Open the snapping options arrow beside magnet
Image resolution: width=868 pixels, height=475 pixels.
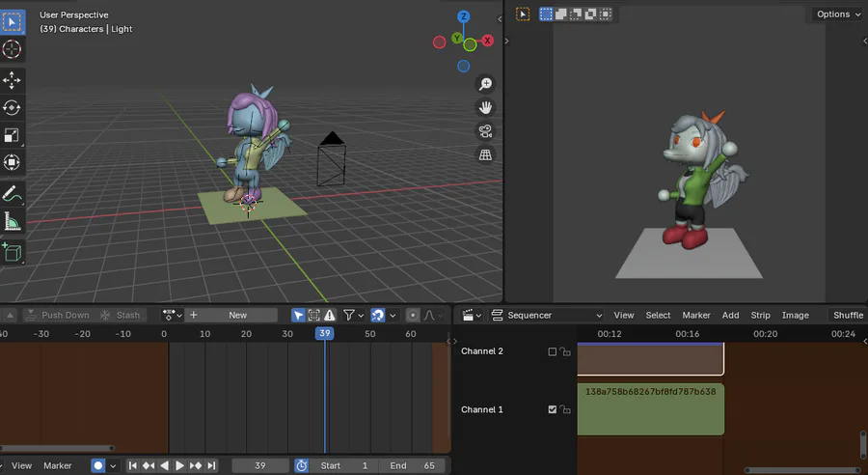[x=393, y=316]
